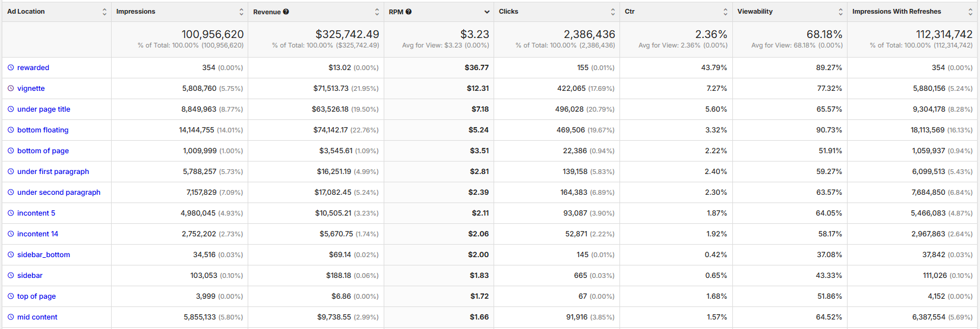Sort table by Impressions arrows
Screen dimensions: 980x329
pos(241,12)
